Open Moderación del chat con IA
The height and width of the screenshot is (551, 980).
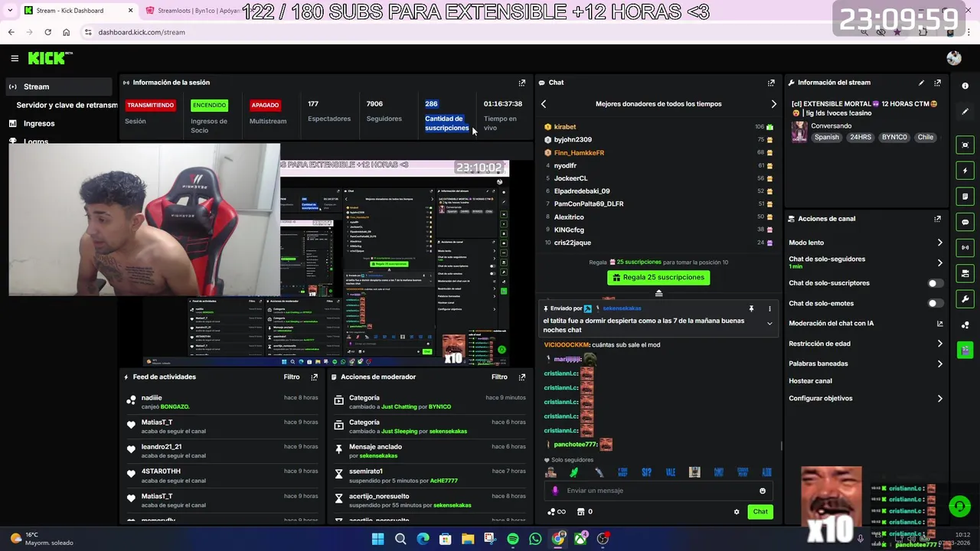(865, 324)
